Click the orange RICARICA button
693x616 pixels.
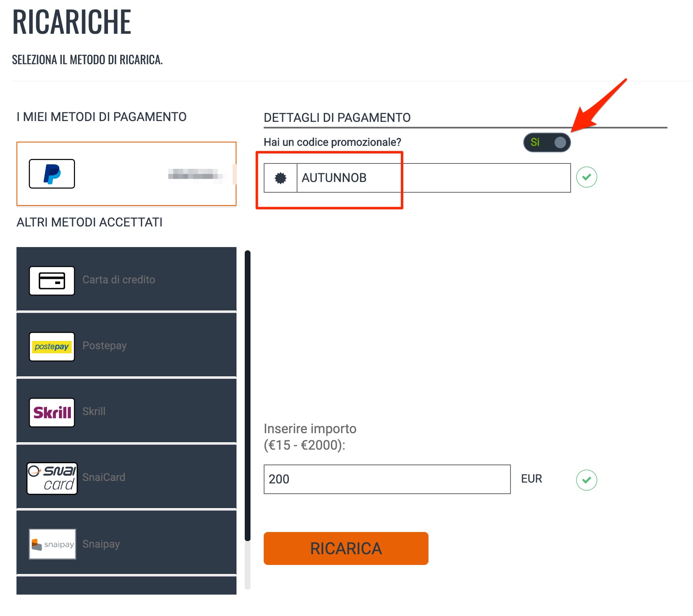(346, 548)
